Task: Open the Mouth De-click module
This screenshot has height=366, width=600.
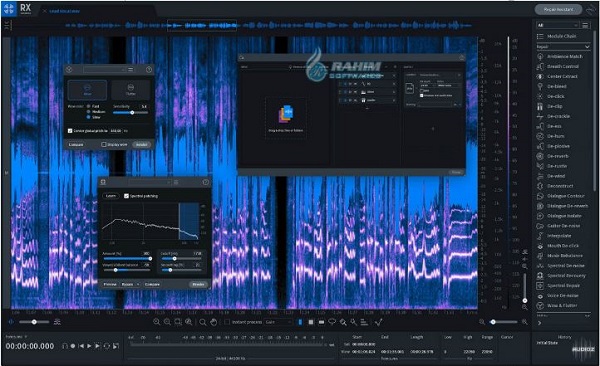Action: pyautogui.click(x=558, y=245)
